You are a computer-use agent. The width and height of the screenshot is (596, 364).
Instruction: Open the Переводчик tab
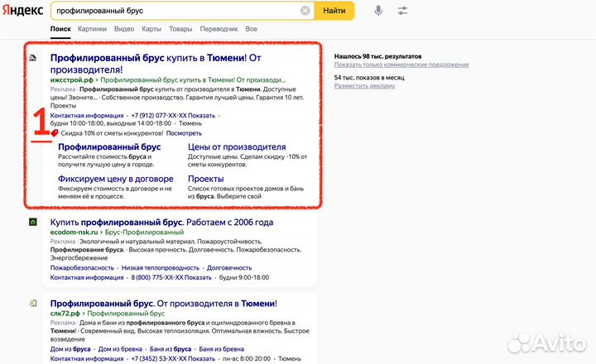219,29
